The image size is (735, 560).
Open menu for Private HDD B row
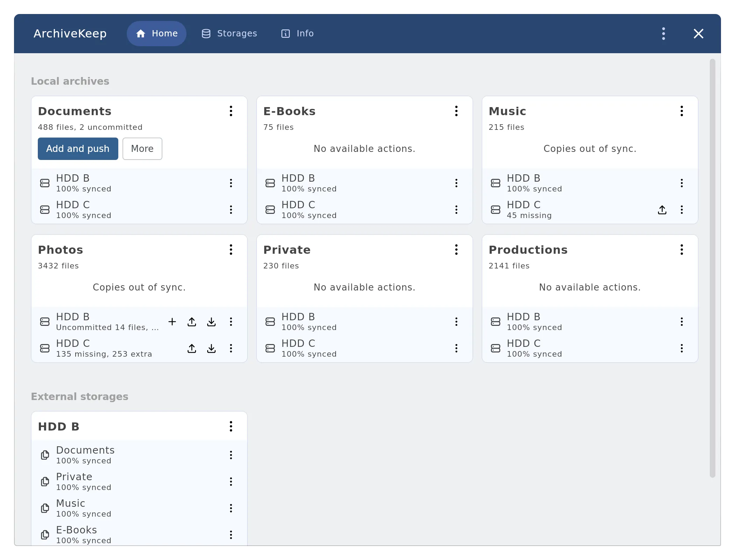[x=456, y=322]
